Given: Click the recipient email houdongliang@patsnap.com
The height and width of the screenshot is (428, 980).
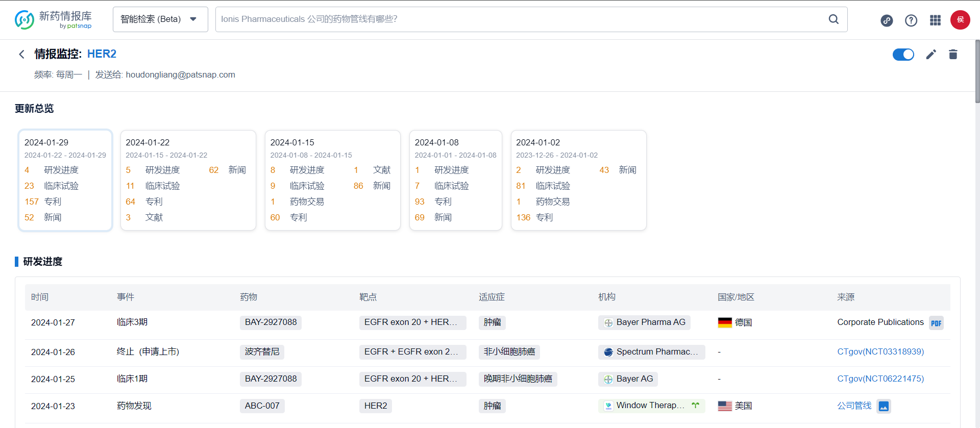Looking at the screenshot, I should 180,74.
